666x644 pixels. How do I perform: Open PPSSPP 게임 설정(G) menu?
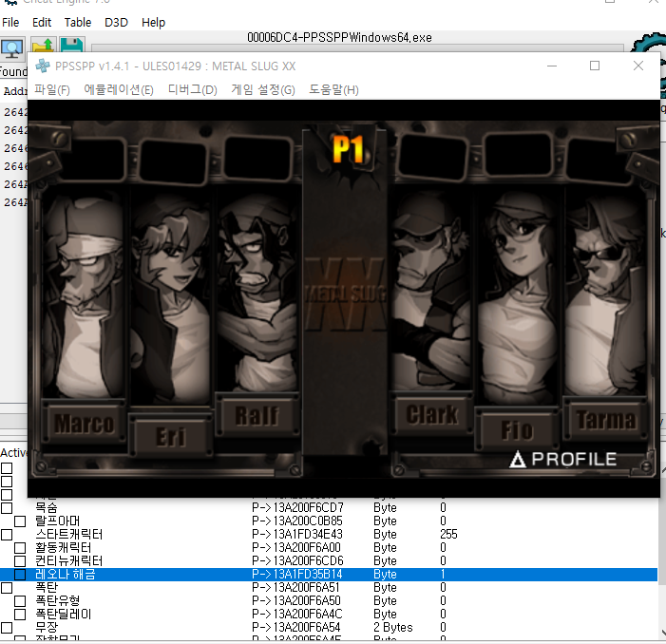(263, 89)
